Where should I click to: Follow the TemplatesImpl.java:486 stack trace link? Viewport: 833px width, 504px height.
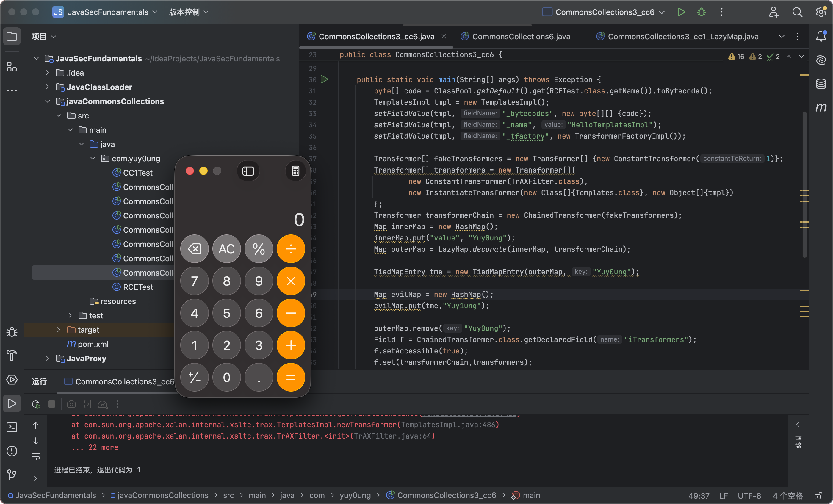tap(448, 425)
